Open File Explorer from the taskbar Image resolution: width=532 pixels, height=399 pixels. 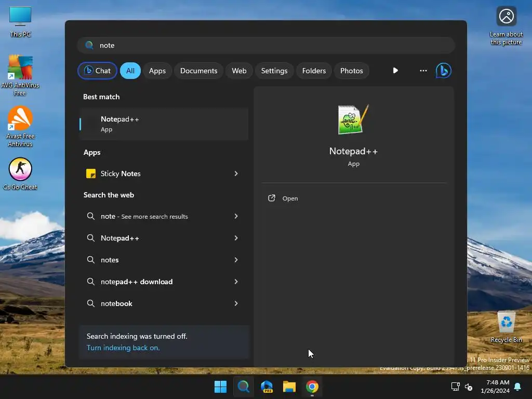click(289, 387)
